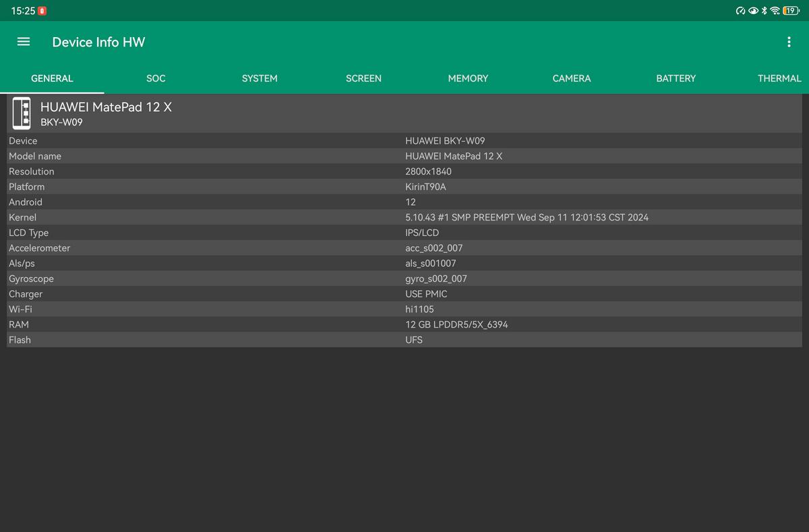Tap the Als/ps value als_s001007

pos(430,264)
